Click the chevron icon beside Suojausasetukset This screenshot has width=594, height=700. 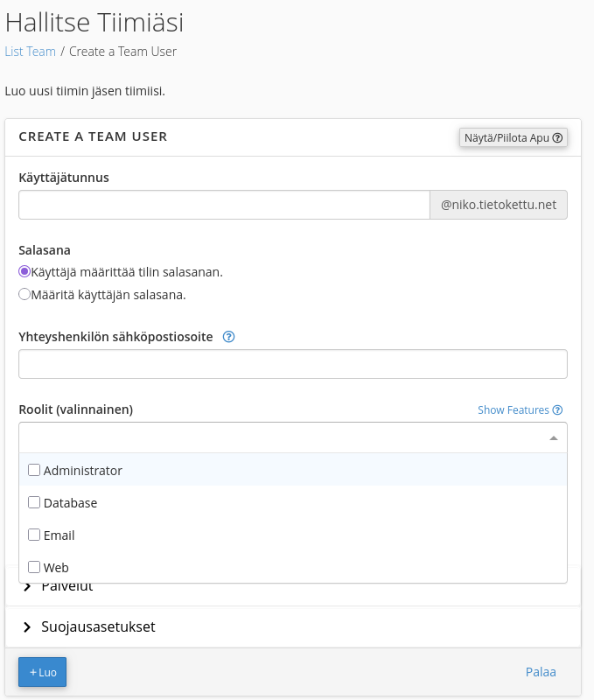tap(27, 627)
